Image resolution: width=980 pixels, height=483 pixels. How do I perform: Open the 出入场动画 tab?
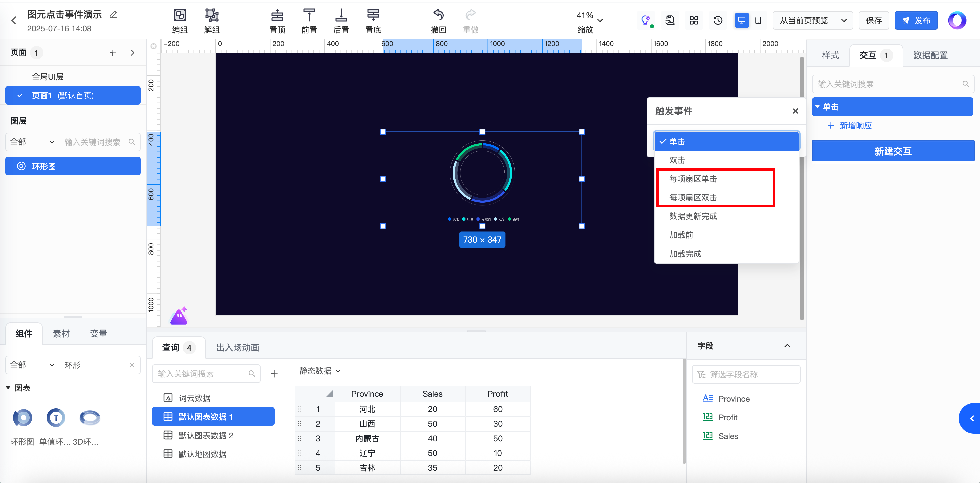click(237, 348)
